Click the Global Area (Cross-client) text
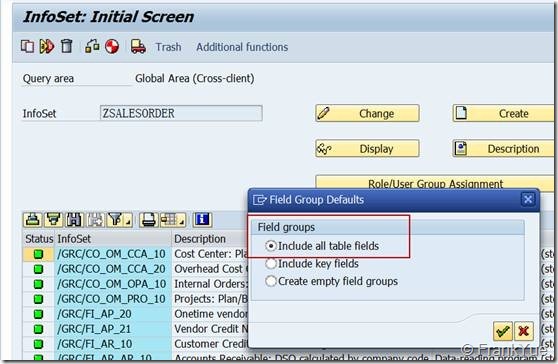558x364 pixels. [195, 78]
